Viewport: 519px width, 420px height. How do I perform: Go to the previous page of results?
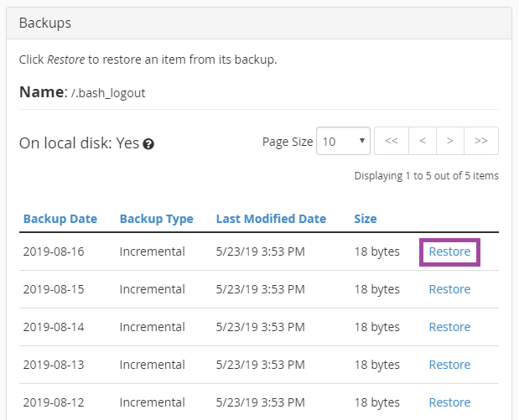[x=422, y=141]
